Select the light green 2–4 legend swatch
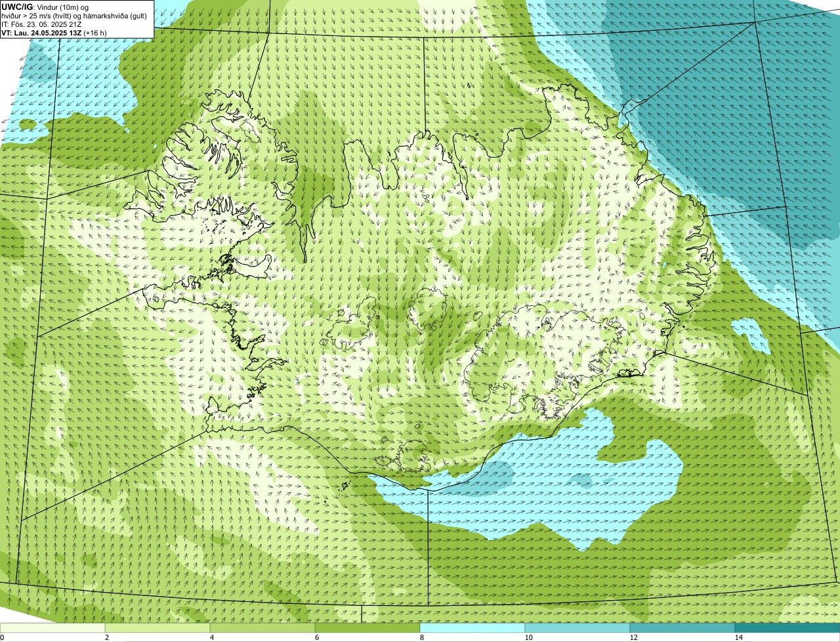This screenshot has height=642, width=840. (157, 628)
